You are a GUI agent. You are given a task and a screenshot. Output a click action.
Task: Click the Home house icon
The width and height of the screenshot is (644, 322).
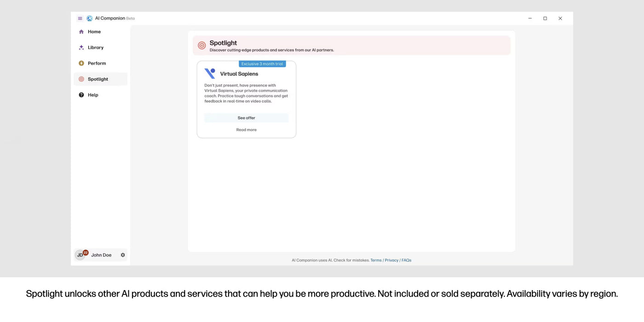coord(81,32)
